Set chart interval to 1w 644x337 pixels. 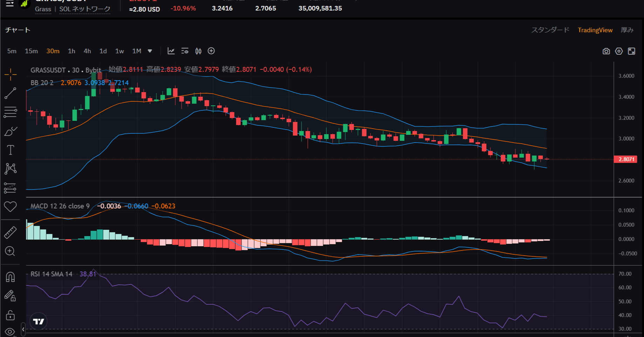click(x=120, y=51)
